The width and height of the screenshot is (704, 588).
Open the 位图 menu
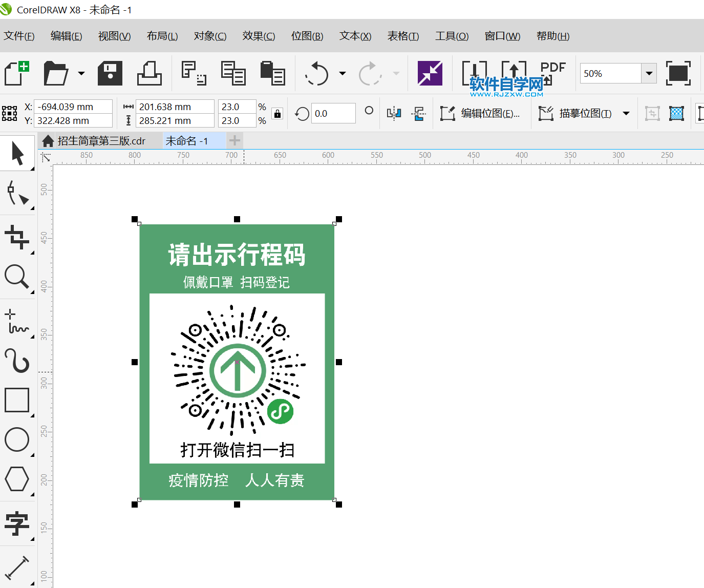click(306, 36)
